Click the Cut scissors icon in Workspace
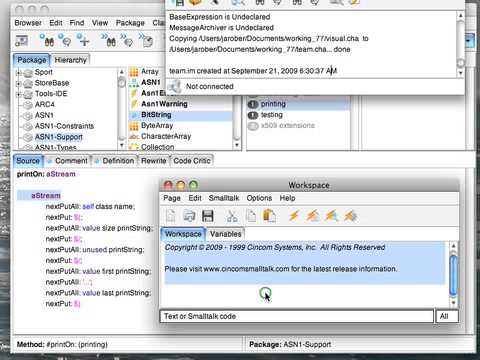 tap(232, 216)
